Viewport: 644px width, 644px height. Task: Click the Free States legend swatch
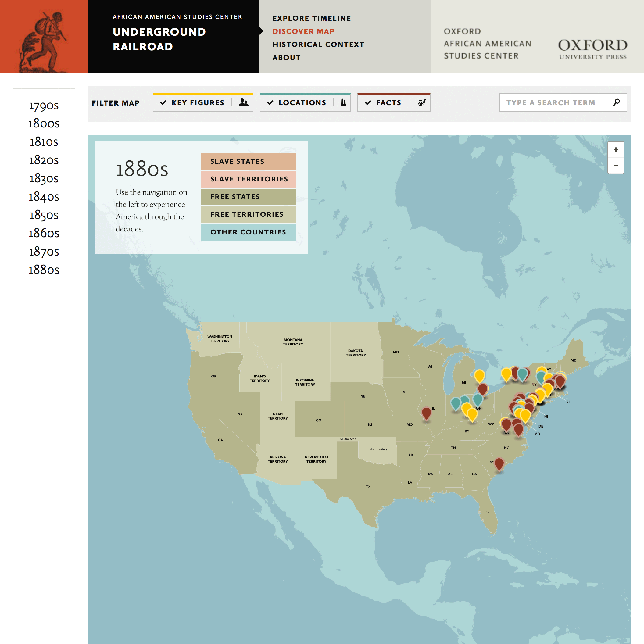click(248, 197)
